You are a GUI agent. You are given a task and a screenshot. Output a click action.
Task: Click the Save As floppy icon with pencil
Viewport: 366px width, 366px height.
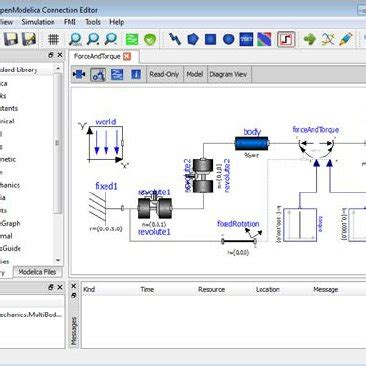click(x=29, y=40)
